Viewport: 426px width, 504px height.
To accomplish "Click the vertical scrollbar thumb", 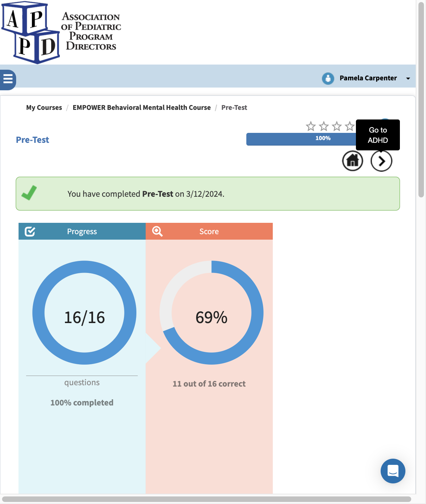I will tap(421, 100).
